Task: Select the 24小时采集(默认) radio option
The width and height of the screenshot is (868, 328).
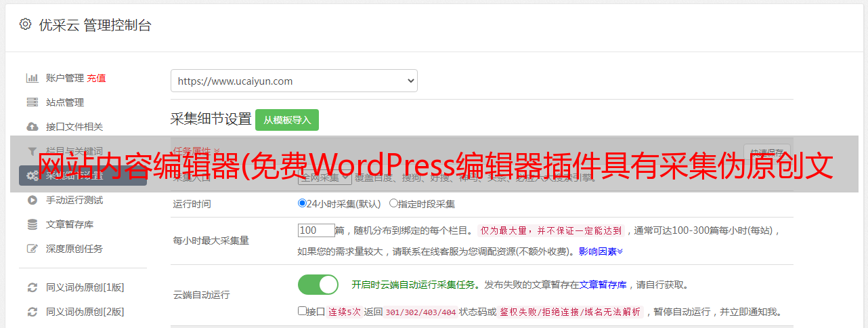Action: coord(303,203)
